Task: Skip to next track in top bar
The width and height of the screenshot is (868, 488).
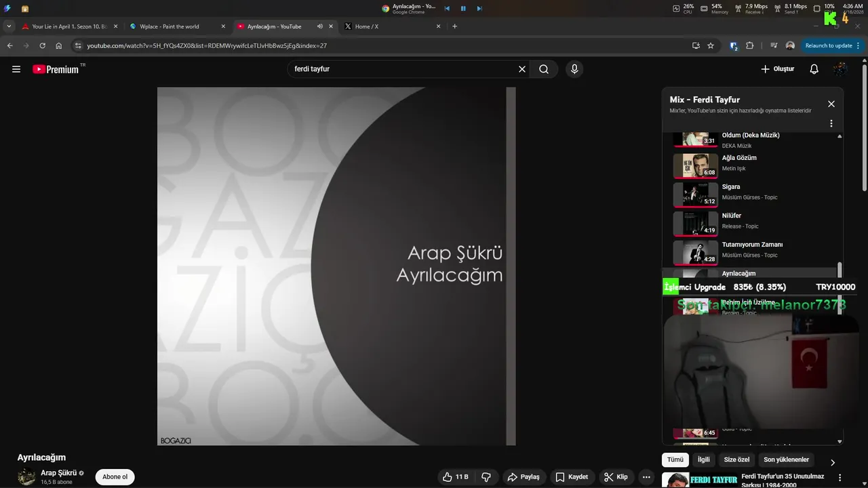Action: (479, 8)
